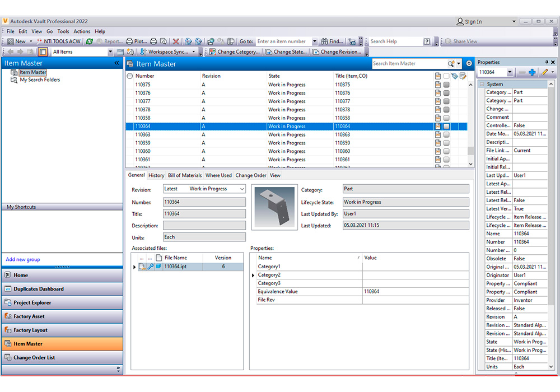Viewport: 560px width, 392px height.
Task: Toggle the checkbox in row 110358
Action: click(x=446, y=118)
